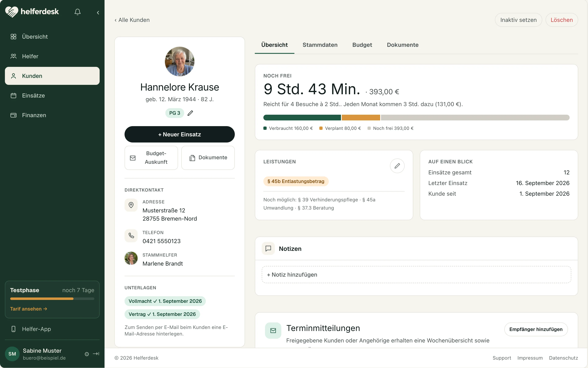Click the Notizen speech bubble icon

tap(268, 248)
